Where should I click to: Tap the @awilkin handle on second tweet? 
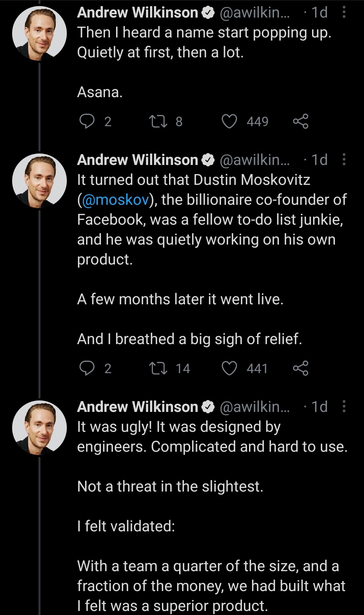(255, 160)
